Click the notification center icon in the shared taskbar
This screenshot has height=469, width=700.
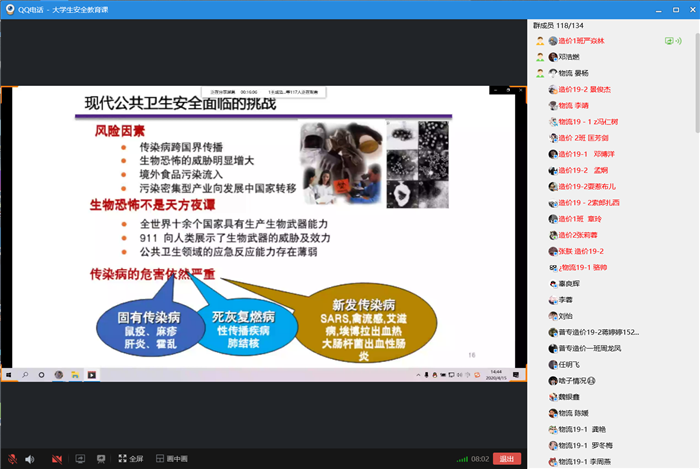click(516, 375)
